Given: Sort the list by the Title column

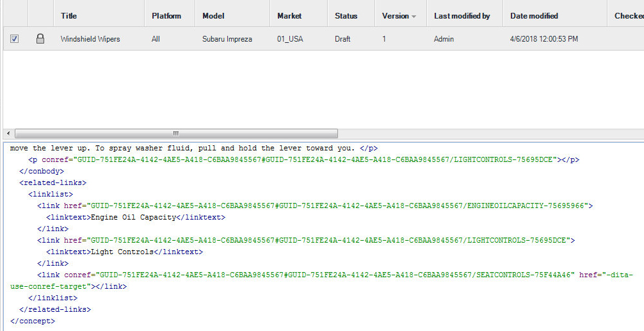Looking at the screenshot, I should click(x=69, y=16).
